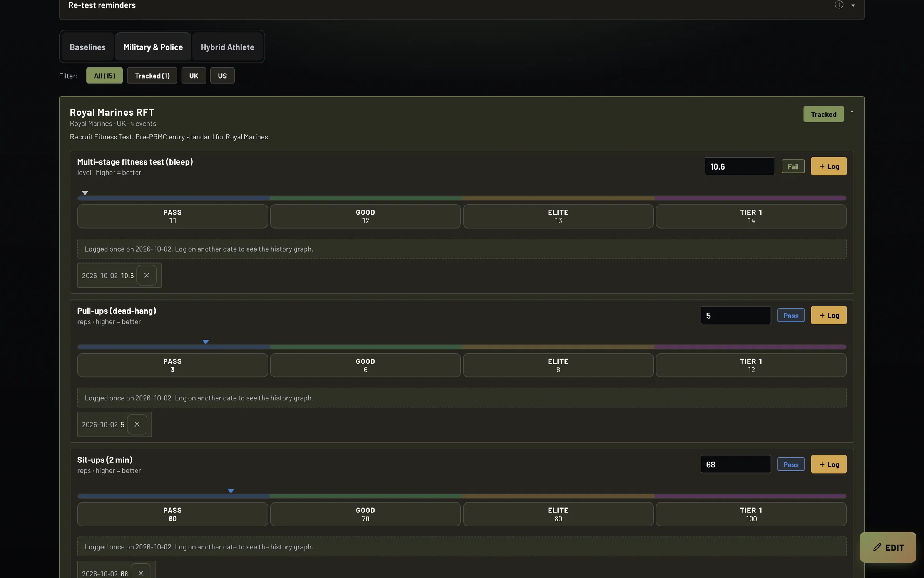Image resolution: width=924 pixels, height=578 pixels.
Task: Select the sit-ups GOOD 70 tier
Action: pos(365,514)
